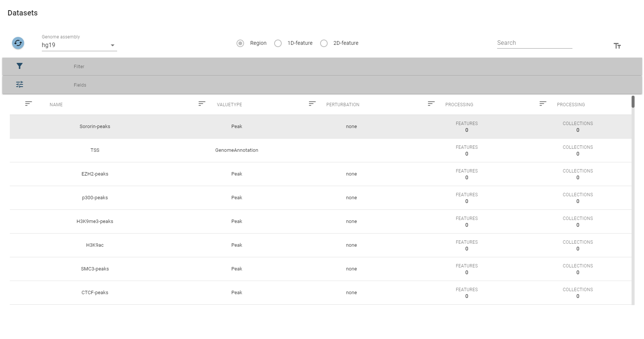Click the H3K9me3-peaks dataset name
Viewport: 644px width, 339px height.
(95, 221)
